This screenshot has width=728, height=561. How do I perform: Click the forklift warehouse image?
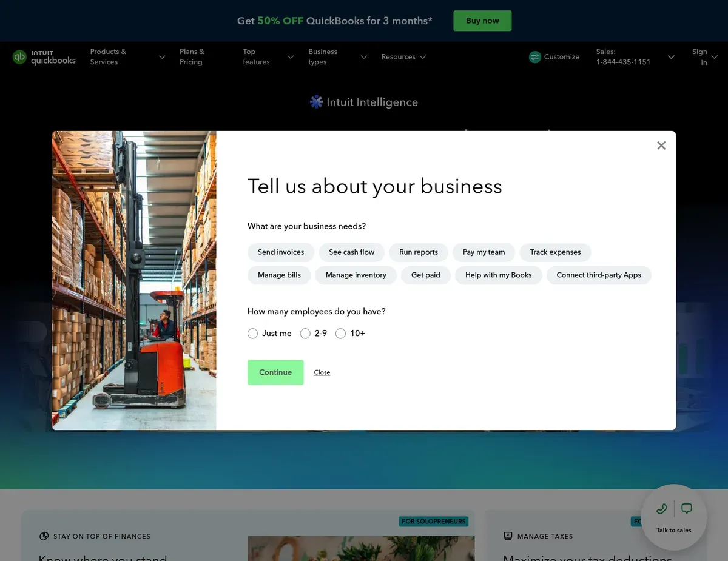point(134,280)
